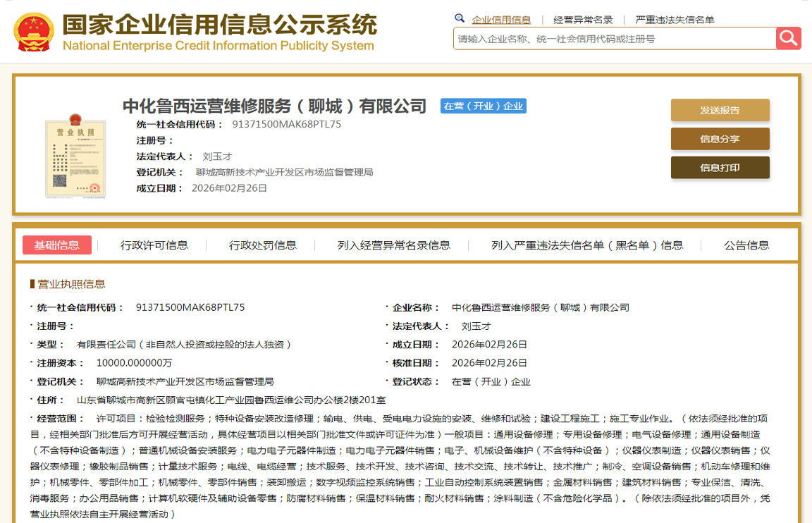This screenshot has height=523, width=812.
Task: Open the 行政许可信息 tab
Action: pyautogui.click(x=154, y=245)
